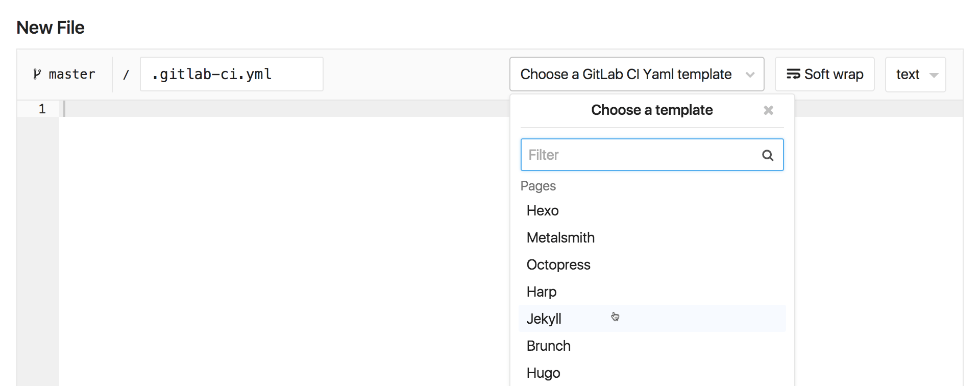Select the Jekyll template entry
Screen dimensions: 980x386
(x=544, y=318)
